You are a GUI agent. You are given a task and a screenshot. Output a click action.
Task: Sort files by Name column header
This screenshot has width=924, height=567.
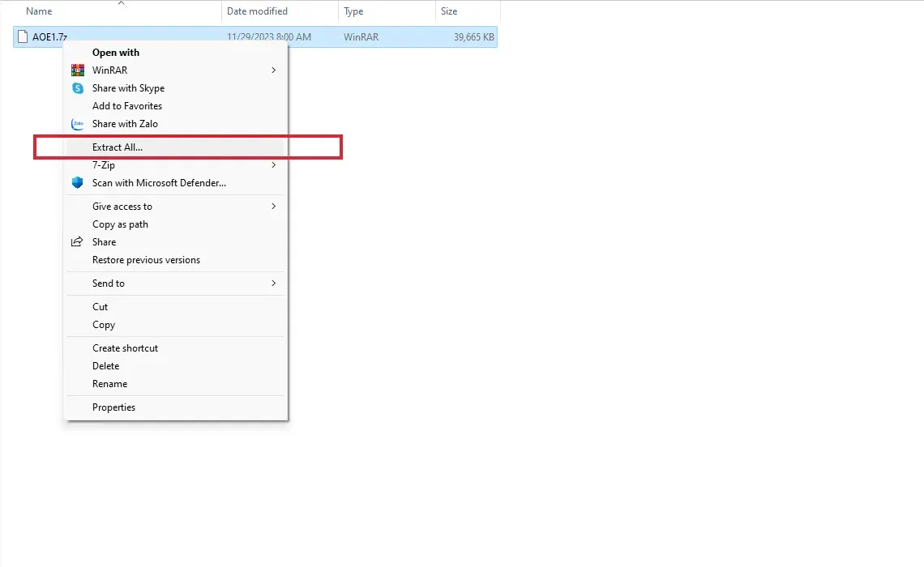point(39,11)
